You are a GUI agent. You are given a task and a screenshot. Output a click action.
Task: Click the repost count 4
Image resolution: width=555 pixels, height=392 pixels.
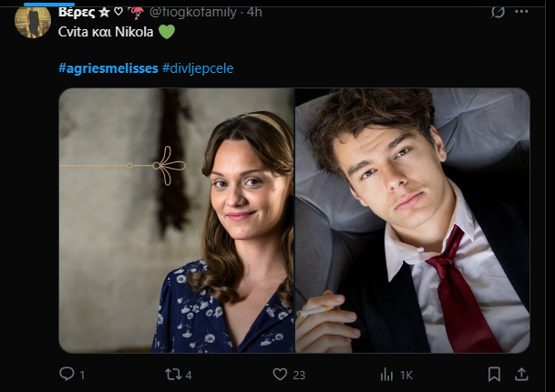click(189, 375)
